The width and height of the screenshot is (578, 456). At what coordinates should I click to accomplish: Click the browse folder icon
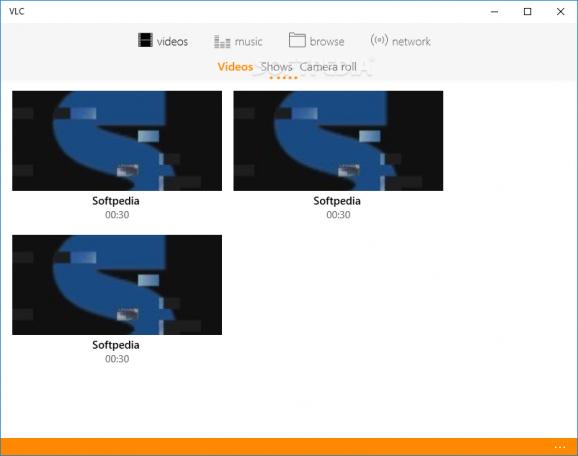[297, 40]
